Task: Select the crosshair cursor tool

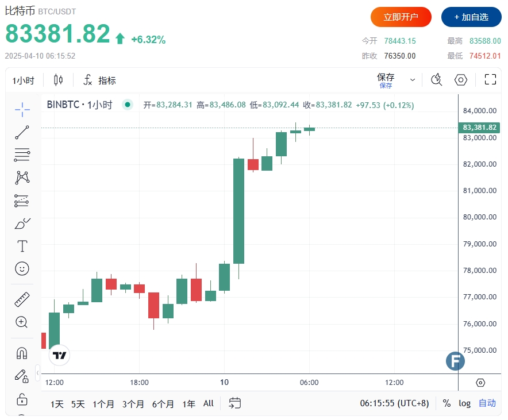Action: click(x=22, y=109)
